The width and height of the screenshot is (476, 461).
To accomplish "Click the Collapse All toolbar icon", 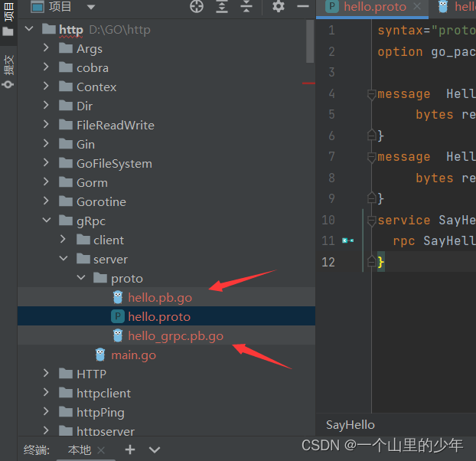I will tap(246, 6).
